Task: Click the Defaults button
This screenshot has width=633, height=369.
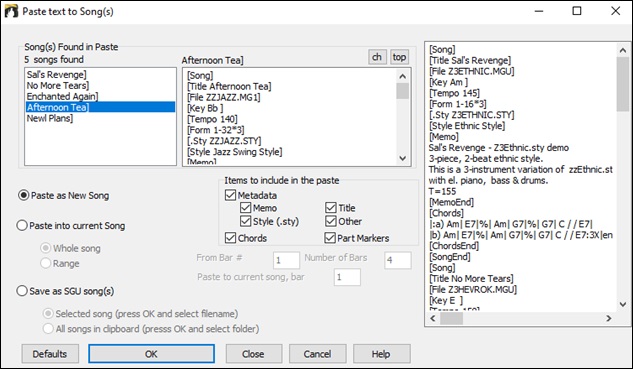Action: point(50,354)
